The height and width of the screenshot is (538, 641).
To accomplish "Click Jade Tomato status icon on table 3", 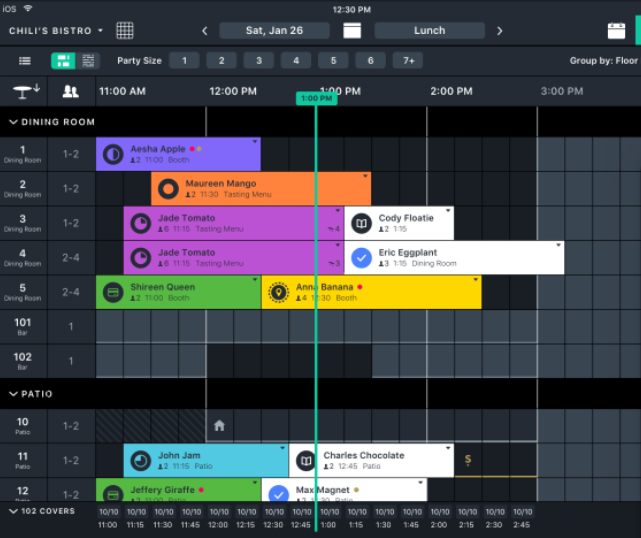I will pos(141,223).
